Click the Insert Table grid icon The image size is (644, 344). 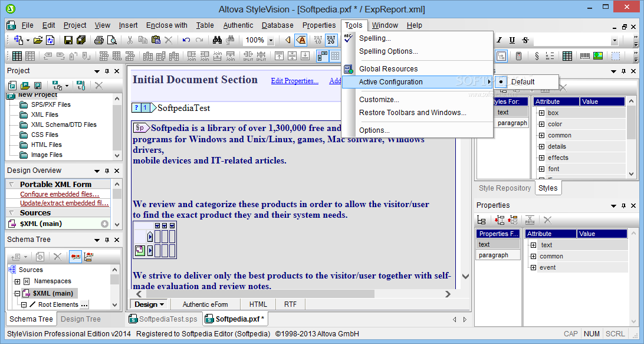[17, 56]
